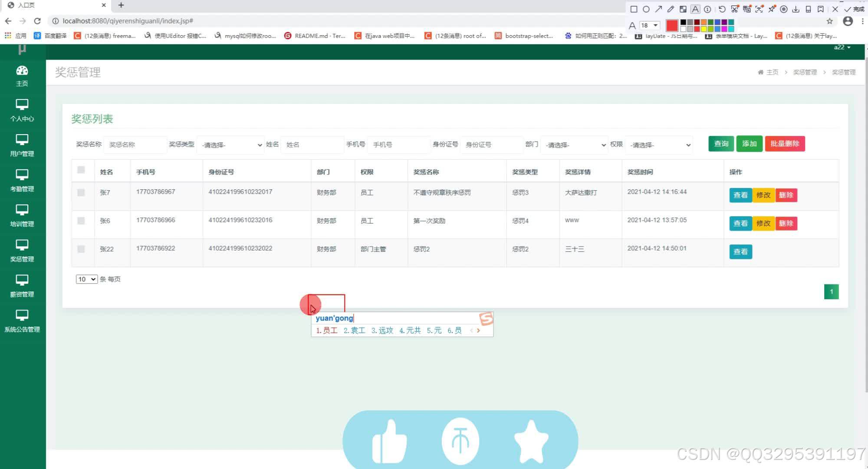Tick the select-all checkbox in table header
868x469 pixels.
point(81,170)
